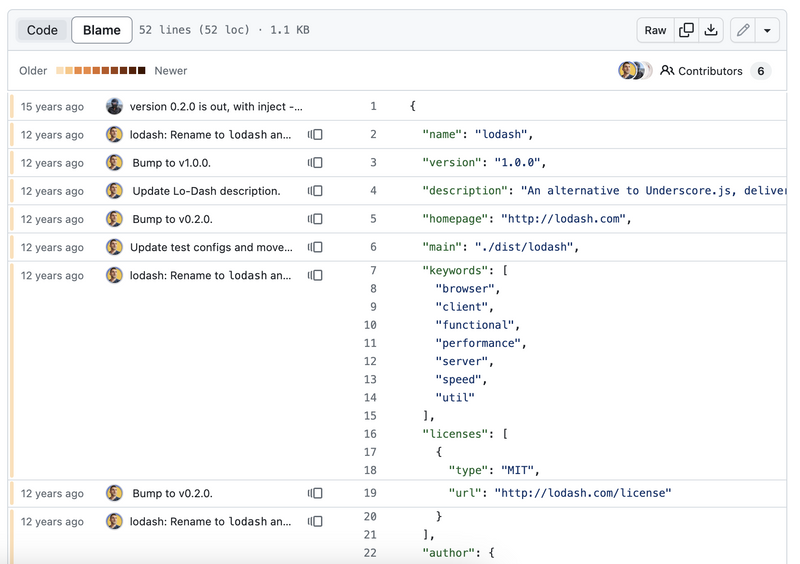Click the "performance" keyword line

click(481, 343)
